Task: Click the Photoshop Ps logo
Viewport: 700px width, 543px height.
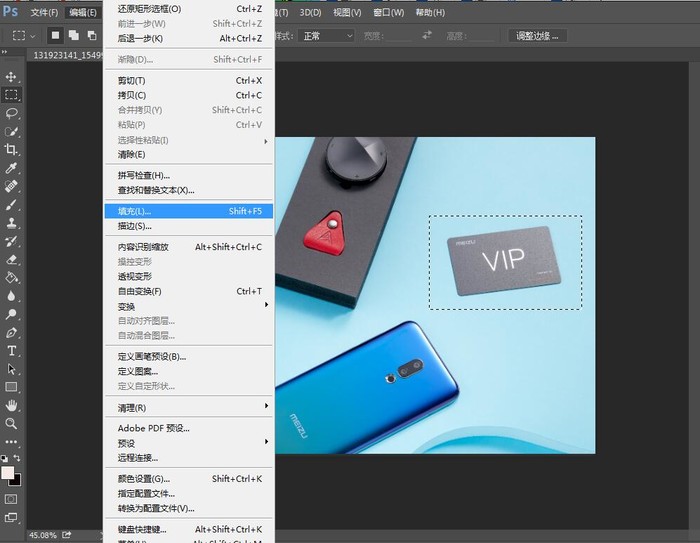Action: click(10, 11)
